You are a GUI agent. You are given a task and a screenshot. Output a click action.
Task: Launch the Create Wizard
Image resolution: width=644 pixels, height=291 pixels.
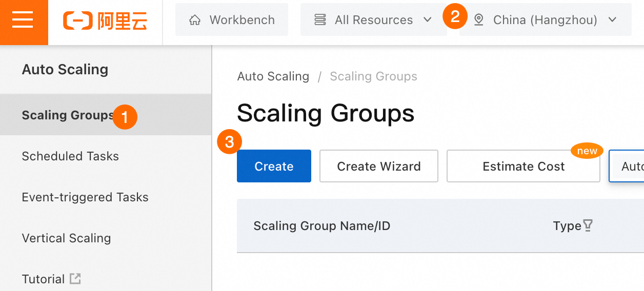tap(378, 166)
